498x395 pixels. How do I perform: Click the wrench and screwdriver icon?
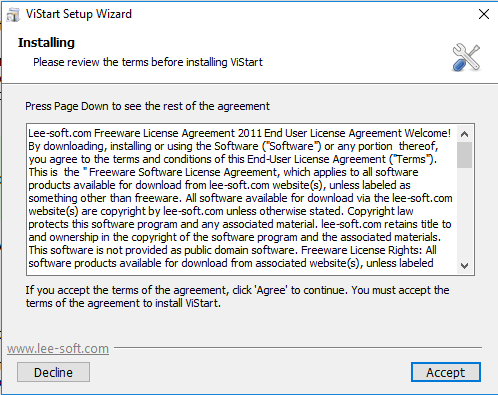[466, 57]
